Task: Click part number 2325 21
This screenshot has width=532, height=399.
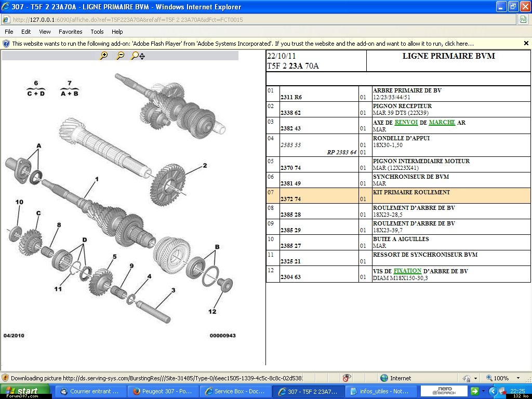Action: pos(290,262)
